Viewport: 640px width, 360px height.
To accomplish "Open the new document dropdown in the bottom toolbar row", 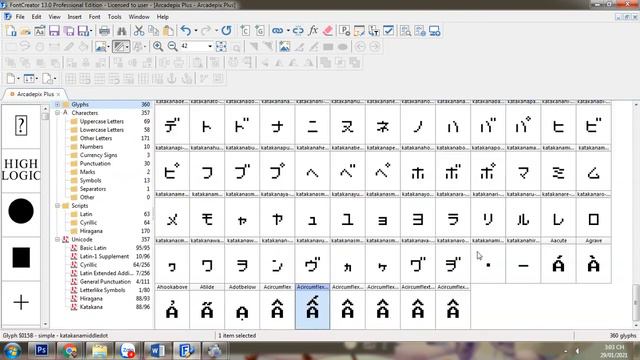I will click(18, 78).
